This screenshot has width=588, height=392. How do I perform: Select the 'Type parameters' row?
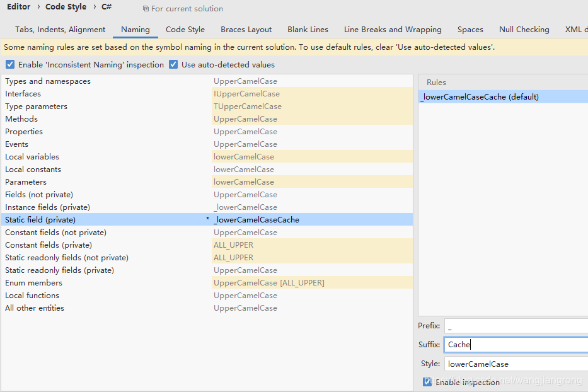[x=207, y=106]
